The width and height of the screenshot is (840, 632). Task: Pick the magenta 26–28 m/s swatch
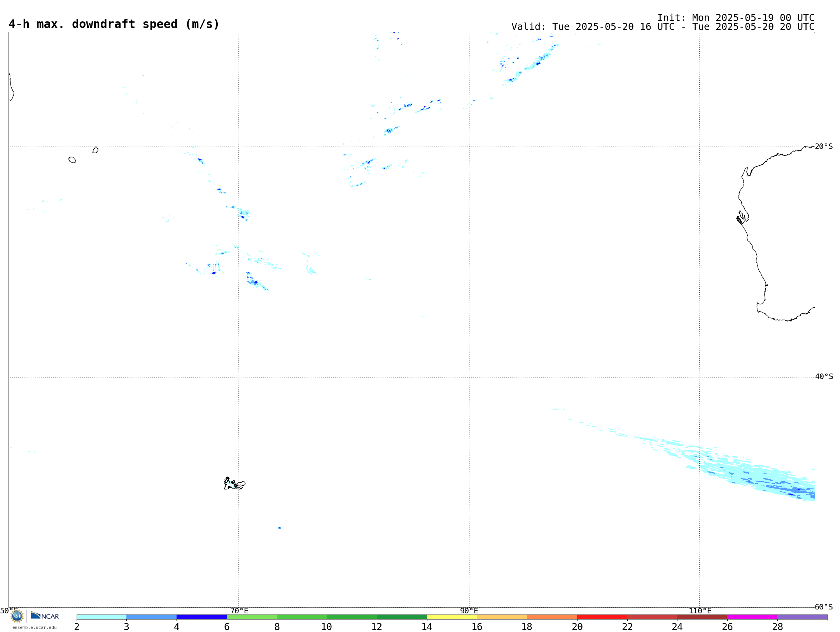pos(752,617)
